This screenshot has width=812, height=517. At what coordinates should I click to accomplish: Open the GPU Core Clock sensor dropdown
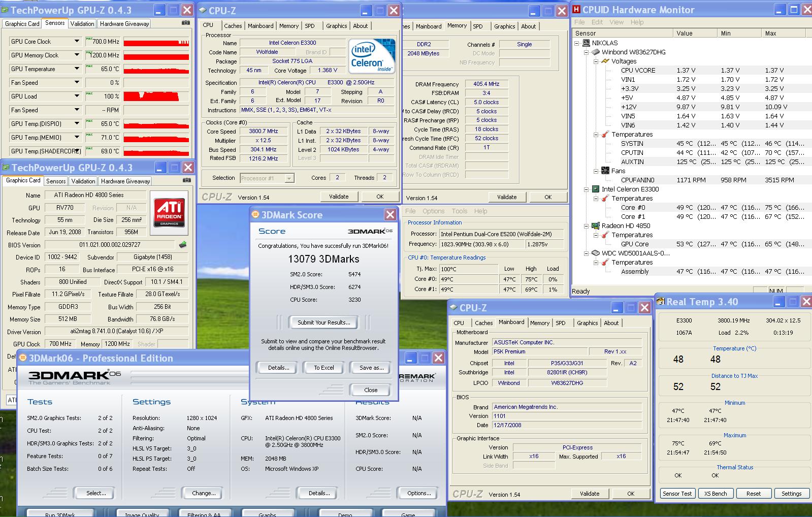click(x=77, y=41)
